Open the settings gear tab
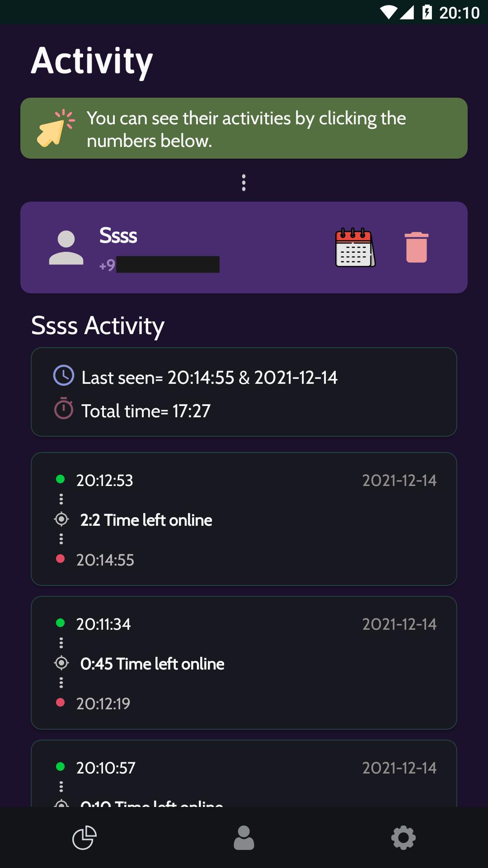 [x=403, y=838]
